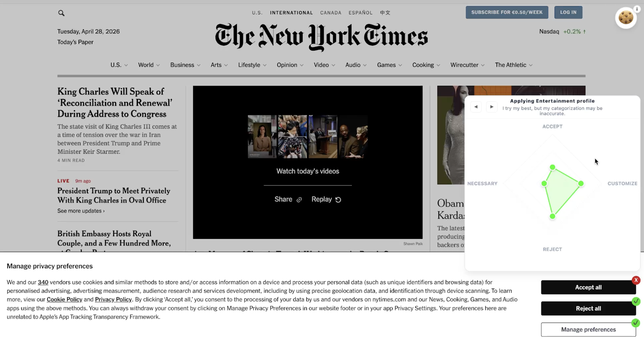This screenshot has height=342, width=644.
Task: Click the cookie extension icon
Action: (x=626, y=18)
